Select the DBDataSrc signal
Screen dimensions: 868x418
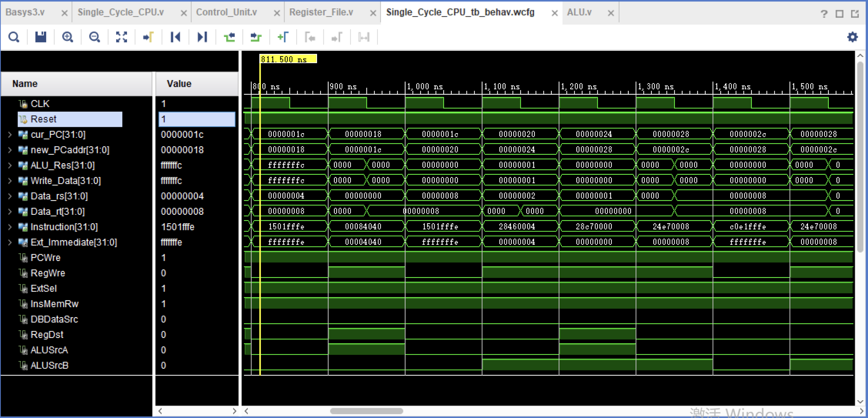(54, 319)
